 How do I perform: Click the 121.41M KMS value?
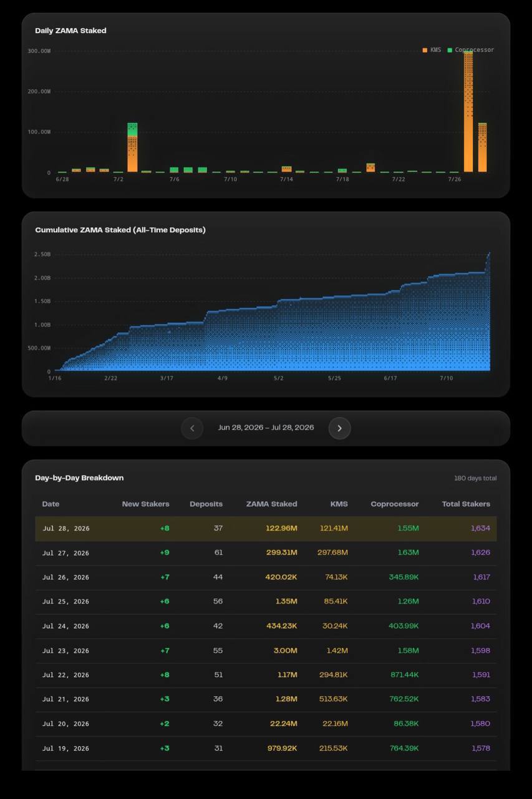pos(334,528)
